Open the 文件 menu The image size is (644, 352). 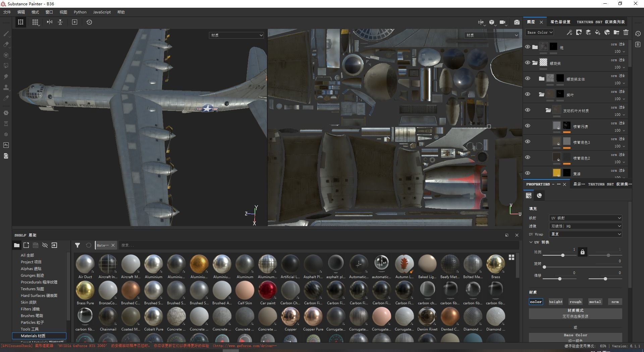point(7,12)
